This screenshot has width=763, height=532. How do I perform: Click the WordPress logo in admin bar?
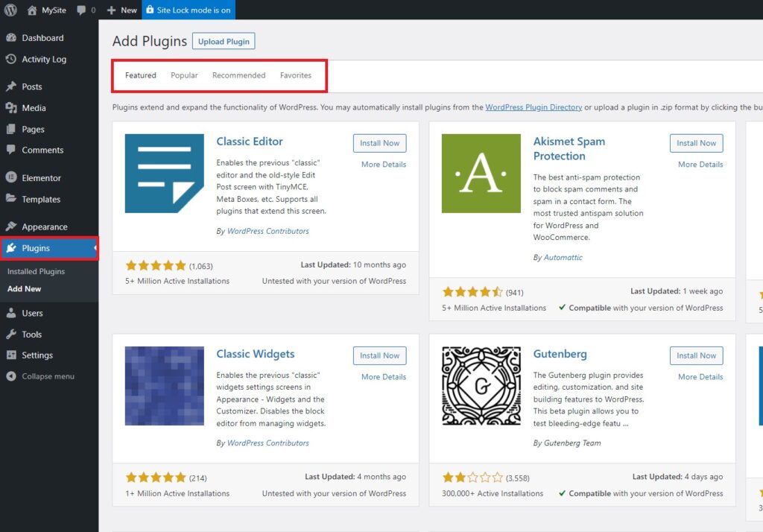pyautogui.click(x=10, y=10)
